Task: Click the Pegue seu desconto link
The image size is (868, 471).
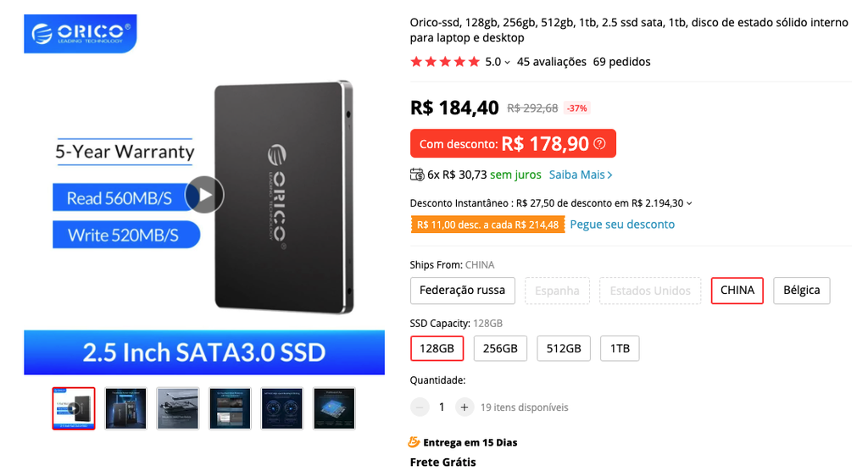Action: click(622, 224)
